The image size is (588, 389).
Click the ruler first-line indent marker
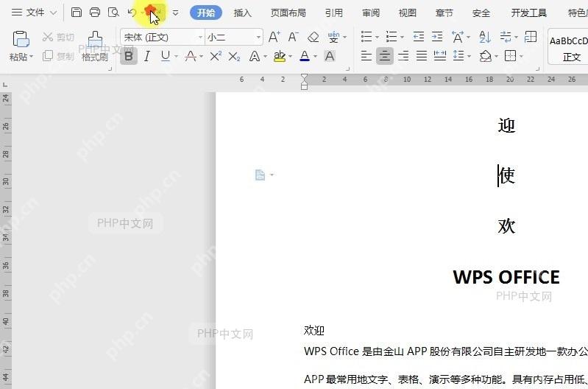pos(304,77)
